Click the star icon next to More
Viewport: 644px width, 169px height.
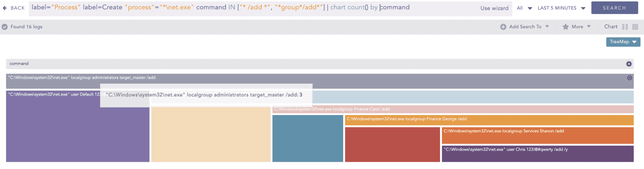[565, 27]
